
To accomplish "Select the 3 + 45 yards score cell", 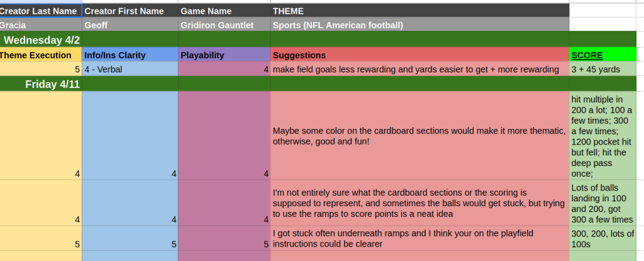I will [x=602, y=69].
